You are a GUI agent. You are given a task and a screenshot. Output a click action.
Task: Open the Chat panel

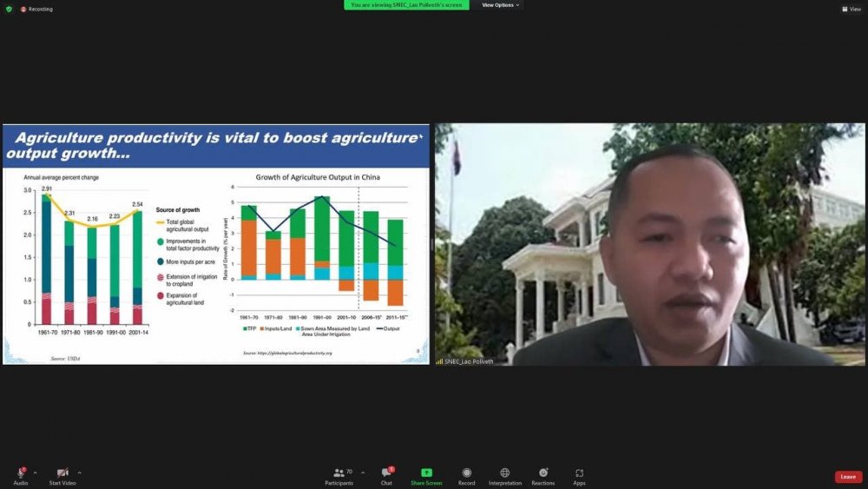click(386, 473)
